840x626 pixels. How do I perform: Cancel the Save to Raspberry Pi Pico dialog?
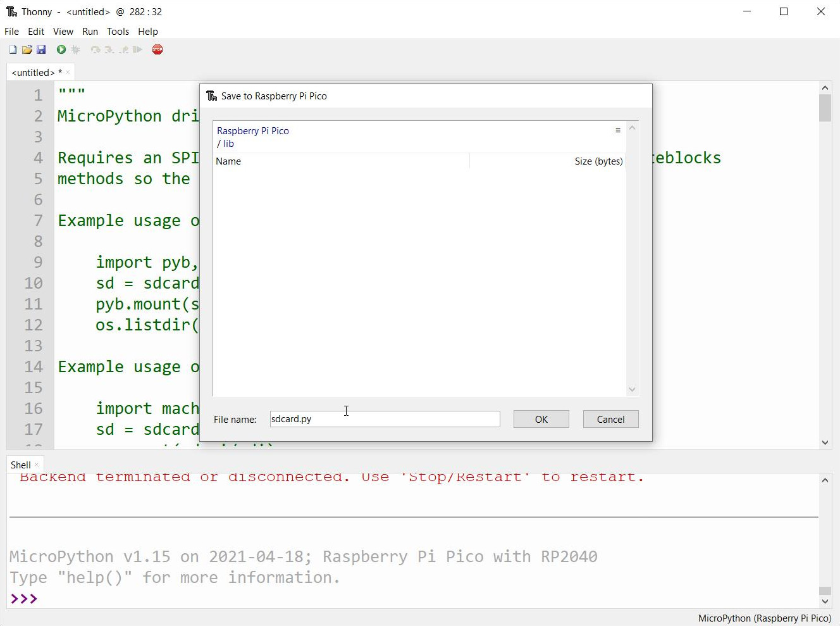(x=610, y=419)
